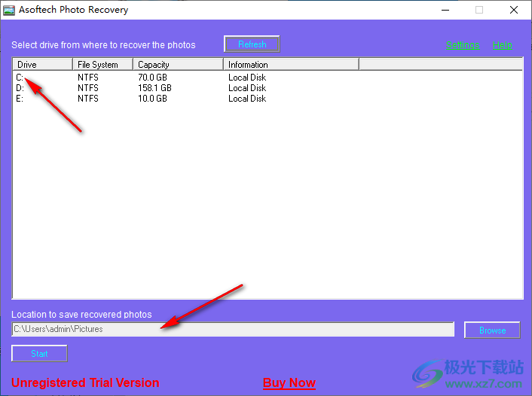532x396 pixels.
Task: Click the Start button
Action: click(x=39, y=353)
